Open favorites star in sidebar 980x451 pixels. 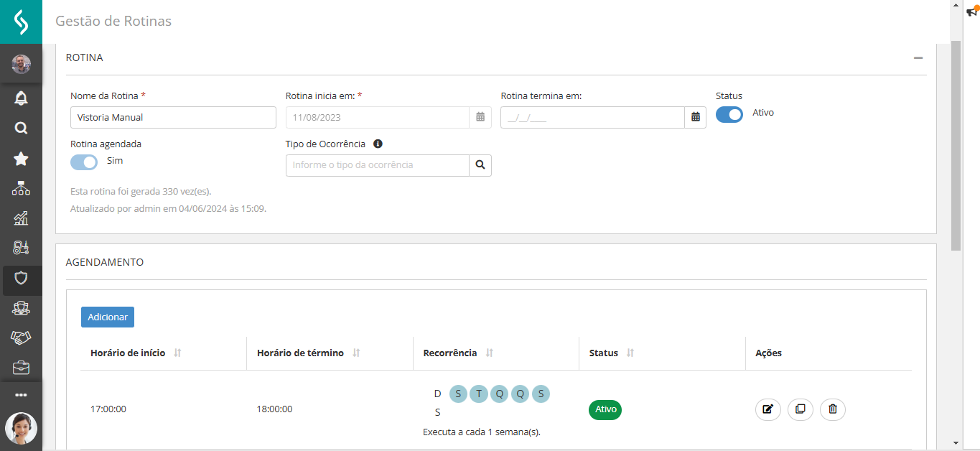21,159
